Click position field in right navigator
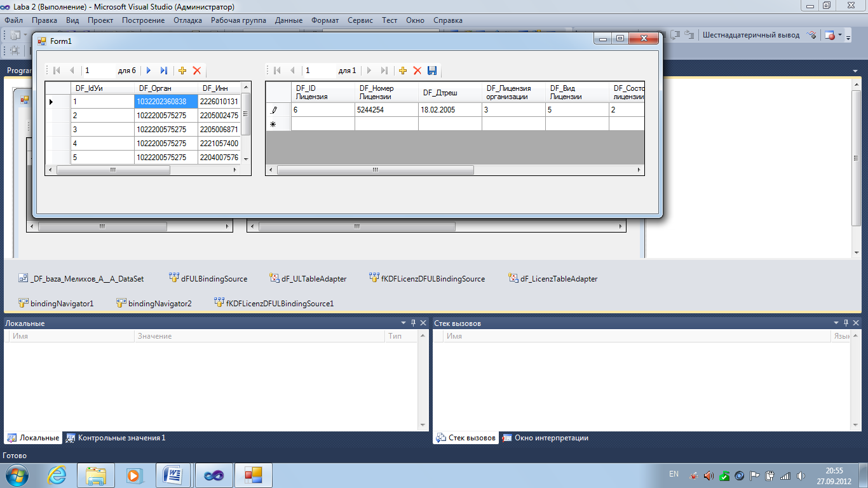Image resolution: width=868 pixels, height=488 pixels. coord(319,71)
